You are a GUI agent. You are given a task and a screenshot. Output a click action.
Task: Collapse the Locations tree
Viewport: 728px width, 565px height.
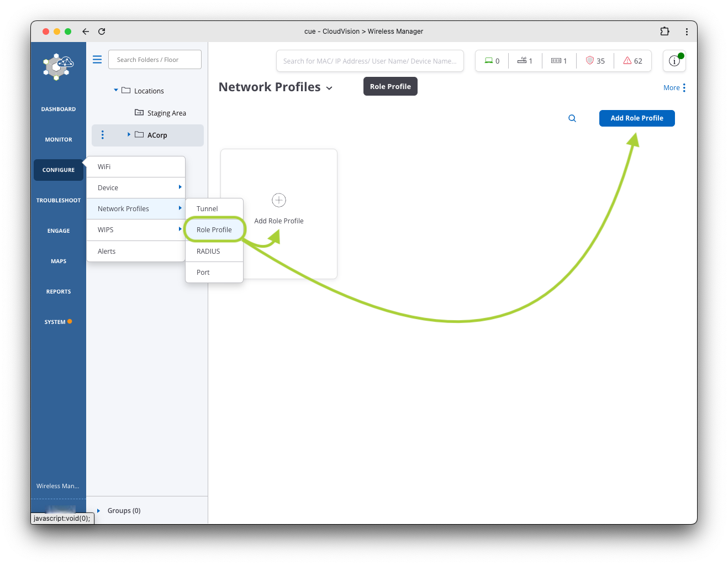(x=116, y=90)
